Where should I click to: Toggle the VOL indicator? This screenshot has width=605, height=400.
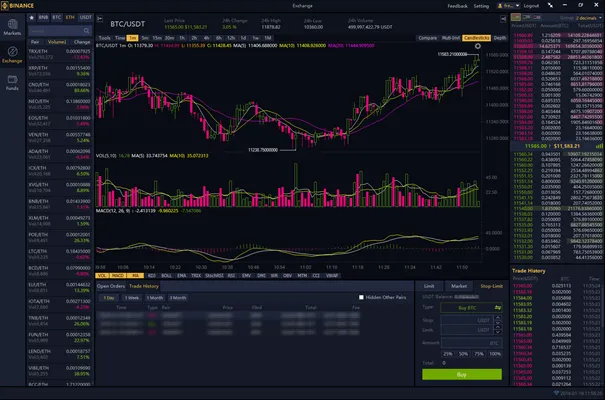[x=102, y=276]
